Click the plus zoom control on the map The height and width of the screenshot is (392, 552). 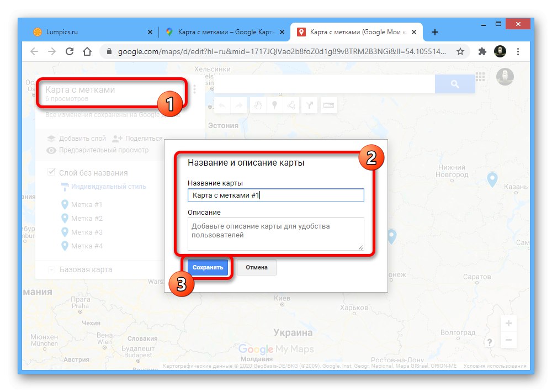[508, 322]
